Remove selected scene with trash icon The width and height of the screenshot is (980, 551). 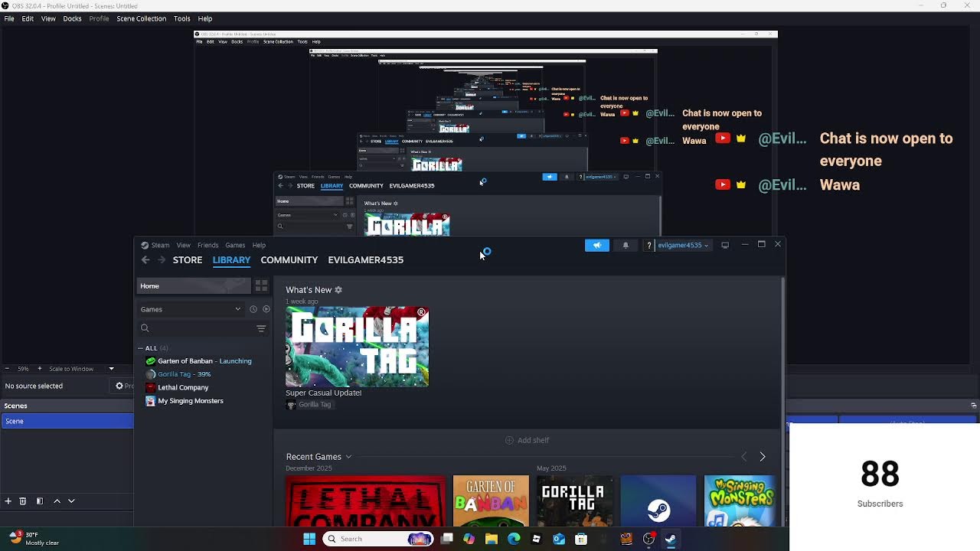pos(23,500)
